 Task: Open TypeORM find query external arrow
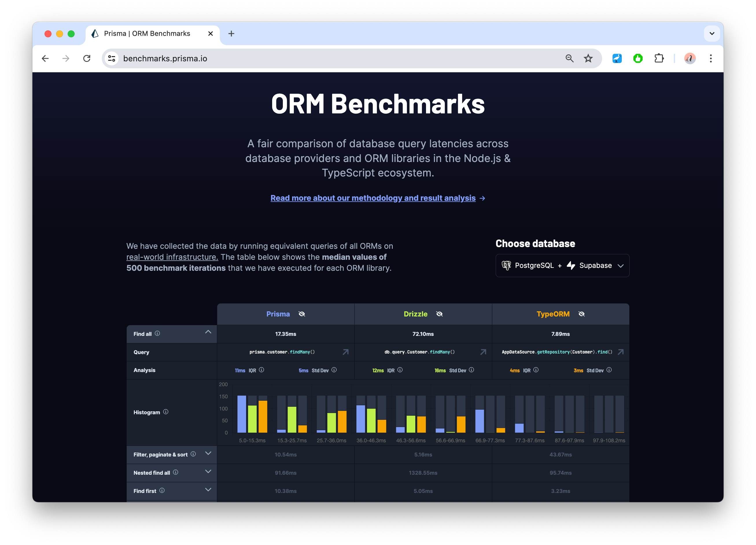coord(620,352)
